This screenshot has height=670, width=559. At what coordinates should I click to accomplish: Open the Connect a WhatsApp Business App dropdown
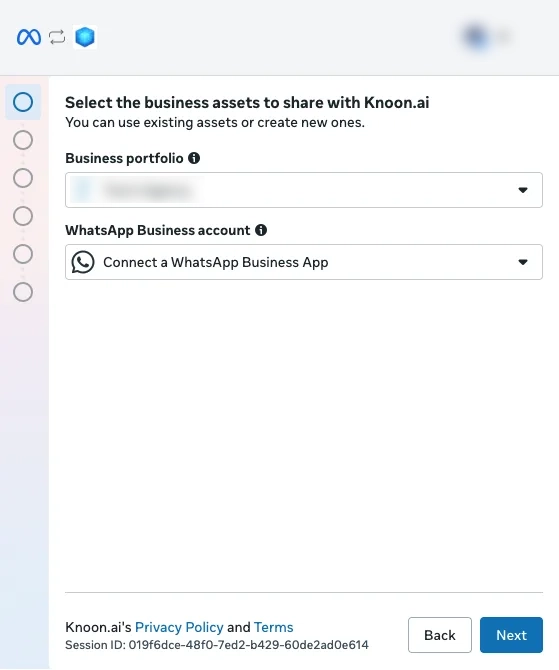(x=304, y=262)
